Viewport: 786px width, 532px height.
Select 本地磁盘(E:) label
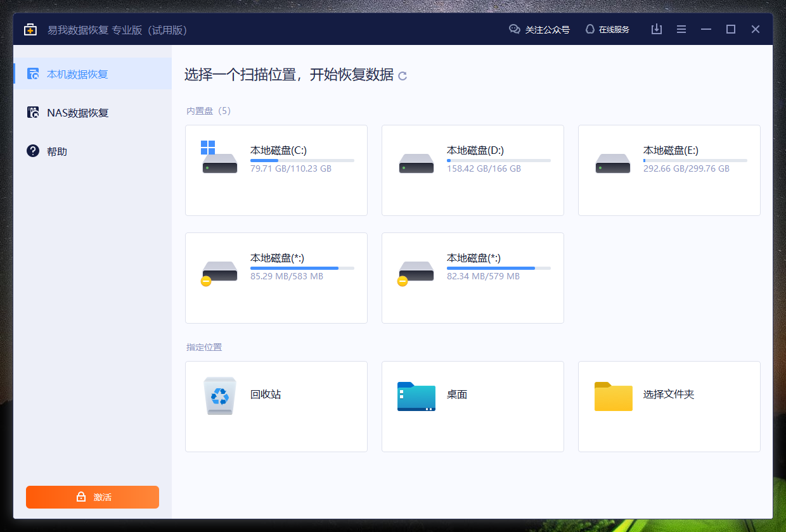(x=671, y=150)
